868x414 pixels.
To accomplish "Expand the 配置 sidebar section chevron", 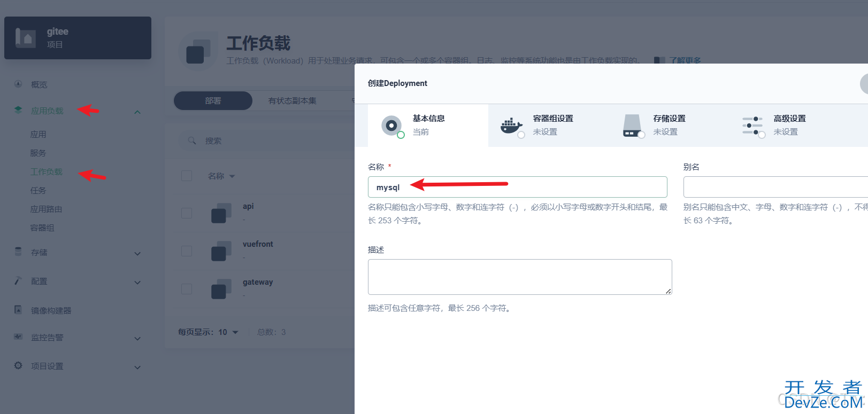I will [137, 282].
